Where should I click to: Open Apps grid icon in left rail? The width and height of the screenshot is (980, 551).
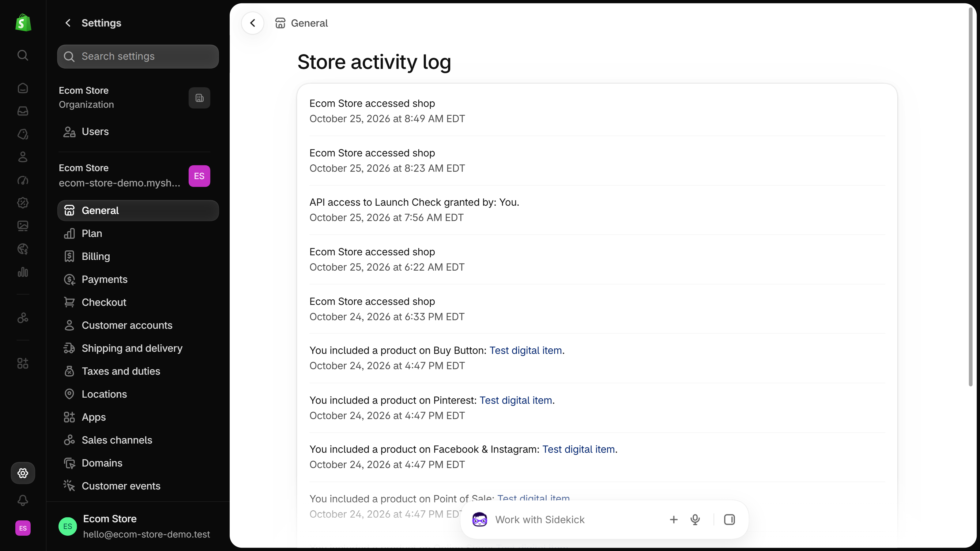pyautogui.click(x=23, y=364)
